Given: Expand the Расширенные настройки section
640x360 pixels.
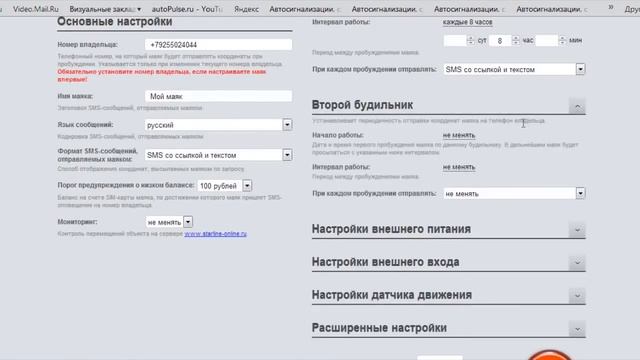Looking at the screenshot, I should pyautogui.click(x=577, y=329).
